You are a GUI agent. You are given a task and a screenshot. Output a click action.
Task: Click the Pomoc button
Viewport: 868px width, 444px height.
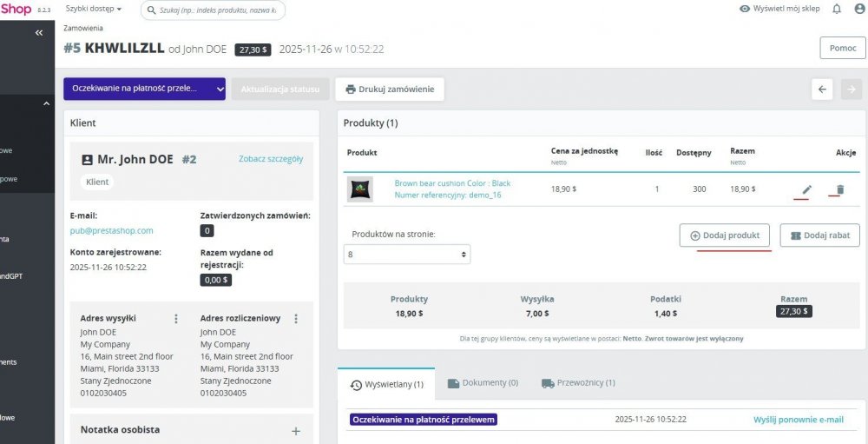coord(843,49)
